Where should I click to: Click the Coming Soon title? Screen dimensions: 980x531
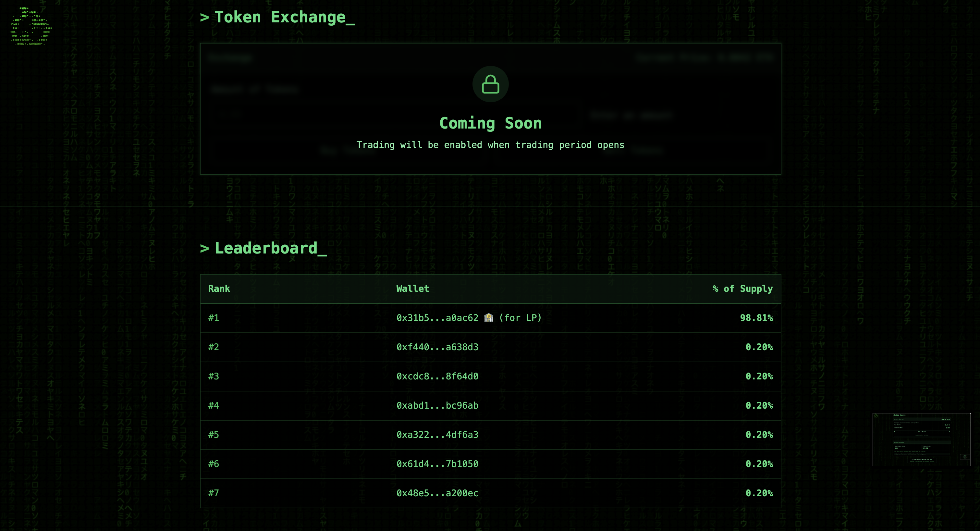point(490,123)
